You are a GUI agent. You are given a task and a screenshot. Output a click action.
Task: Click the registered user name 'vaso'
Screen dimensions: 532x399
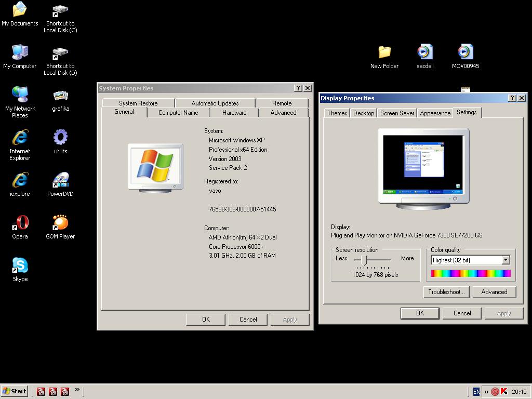[215, 191]
